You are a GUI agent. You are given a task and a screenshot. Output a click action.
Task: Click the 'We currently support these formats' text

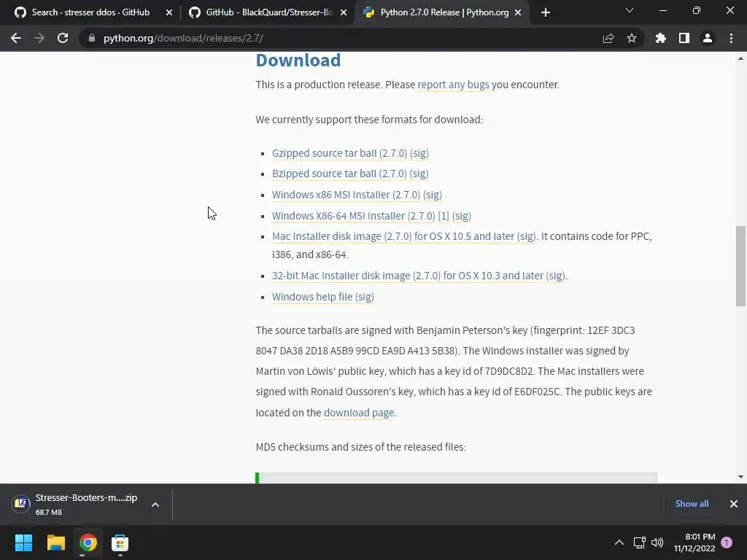(369, 120)
